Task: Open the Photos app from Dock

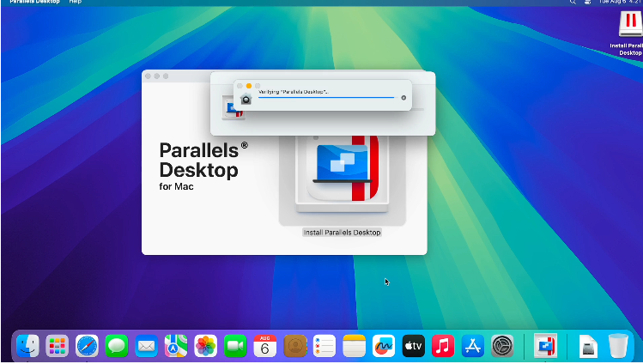Action: 205,346
